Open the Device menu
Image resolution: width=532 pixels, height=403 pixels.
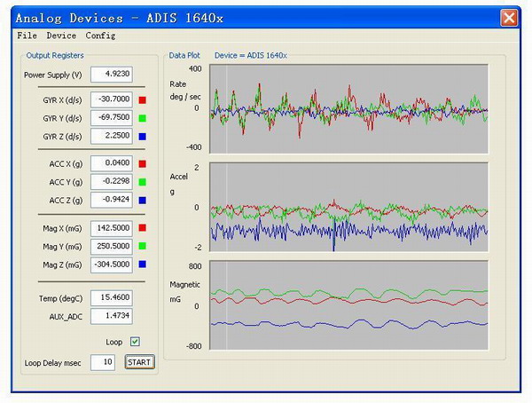pyautogui.click(x=61, y=36)
